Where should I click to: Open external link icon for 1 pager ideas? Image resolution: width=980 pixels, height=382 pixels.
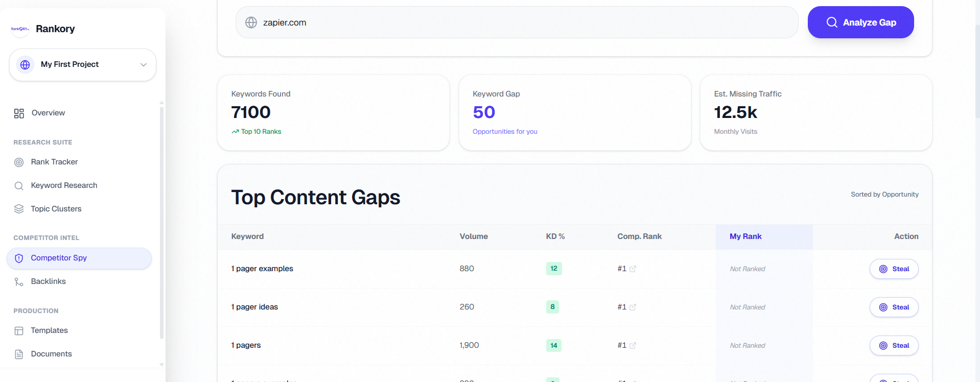tap(633, 307)
